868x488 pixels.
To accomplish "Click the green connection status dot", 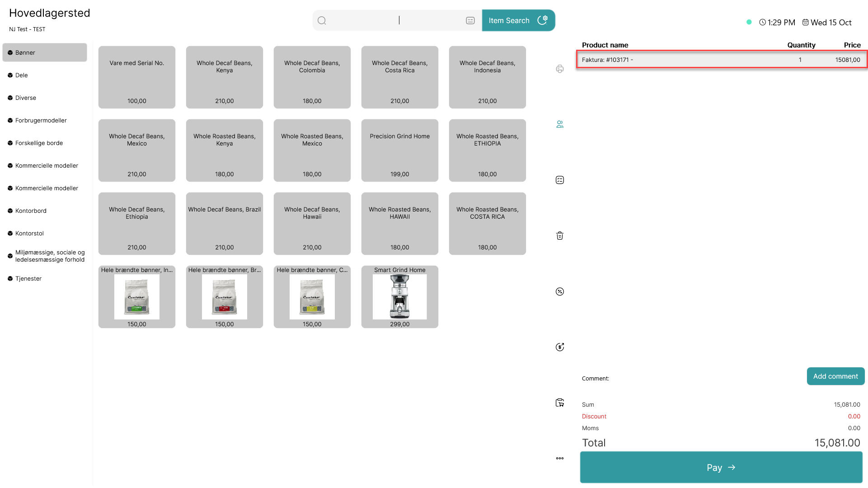I will pyautogui.click(x=749, y=22).
